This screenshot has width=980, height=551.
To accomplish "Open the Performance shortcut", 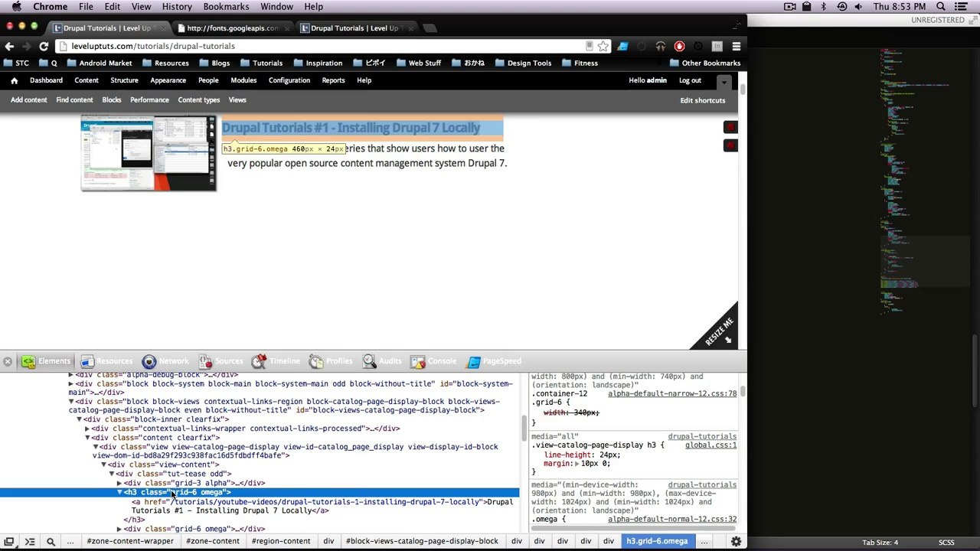I will pyautogui.click(x=149, y=99).
